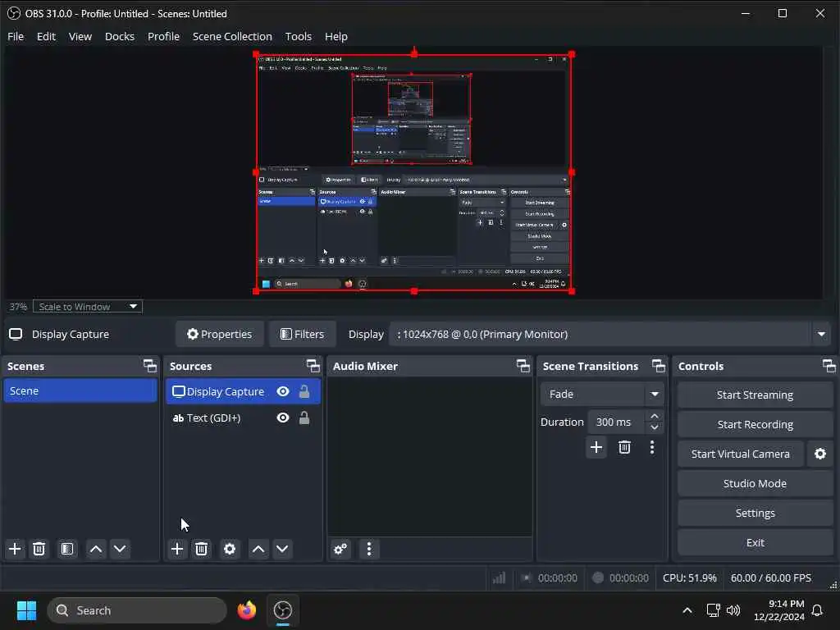Click the Windows taskbar Search box
840x630 pixels.
click(x=137, y=610)
